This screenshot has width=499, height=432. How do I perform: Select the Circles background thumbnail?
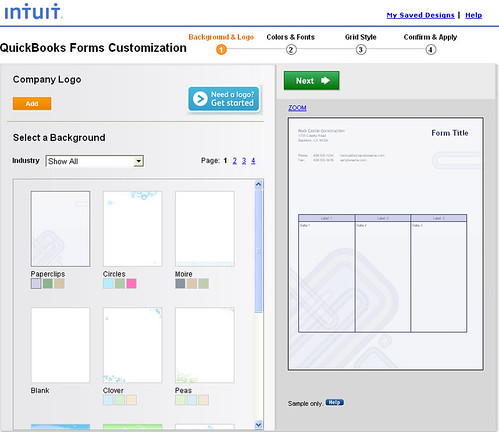133,229
